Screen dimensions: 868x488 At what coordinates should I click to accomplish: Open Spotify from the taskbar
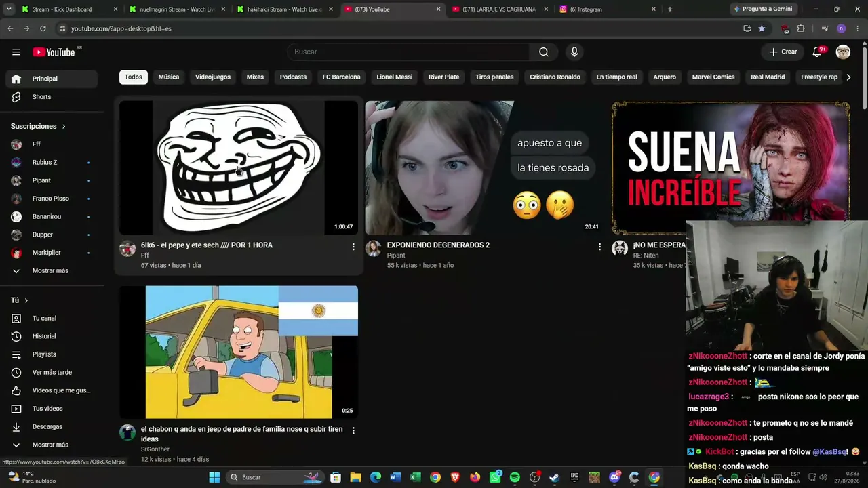tap(515, 477)
